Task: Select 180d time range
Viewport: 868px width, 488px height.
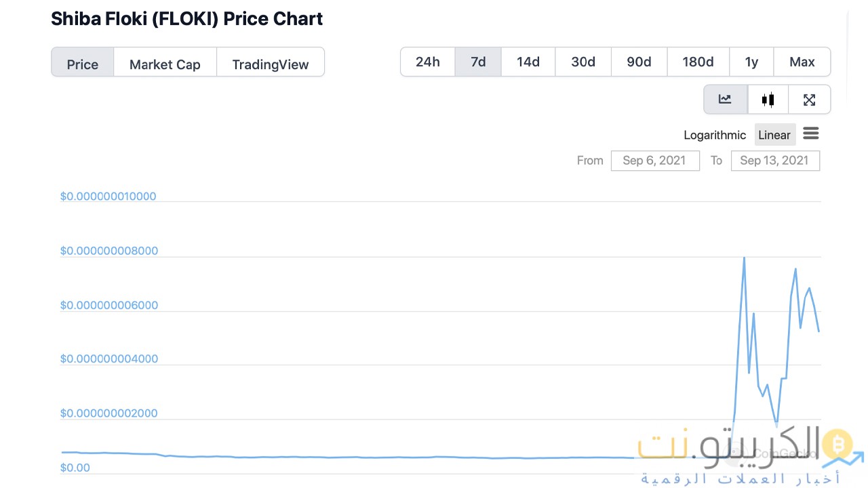Action: (698, 62)
